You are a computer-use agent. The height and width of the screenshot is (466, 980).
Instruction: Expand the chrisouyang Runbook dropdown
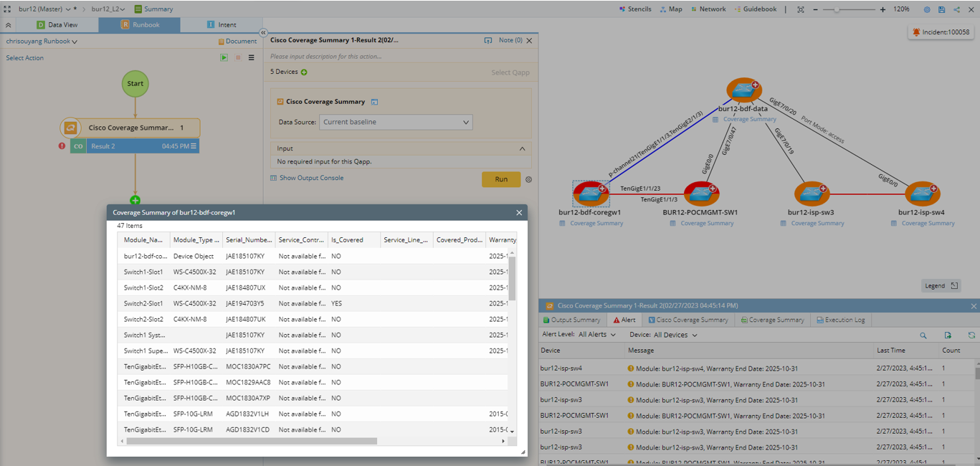[42, 41]
